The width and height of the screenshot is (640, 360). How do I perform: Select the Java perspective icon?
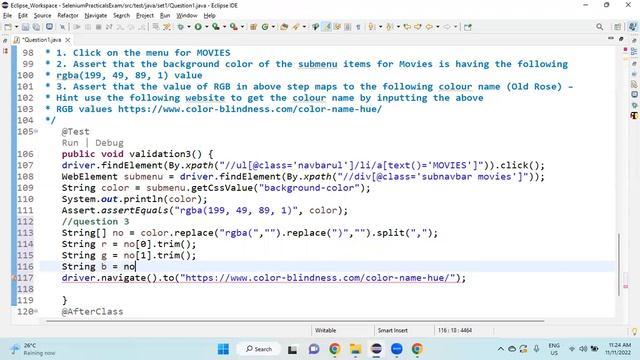tap(632, 27)
